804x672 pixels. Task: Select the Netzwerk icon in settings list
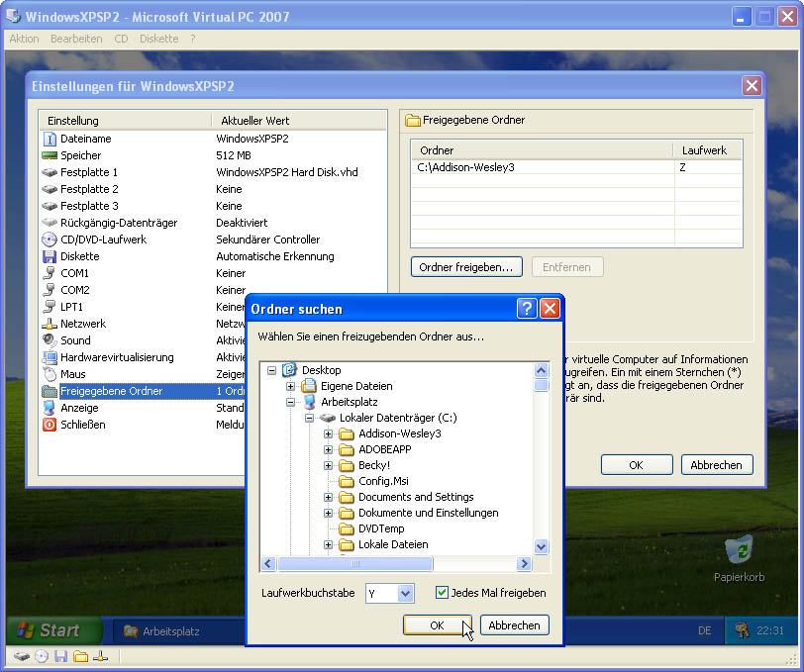[x=50, y=324]
